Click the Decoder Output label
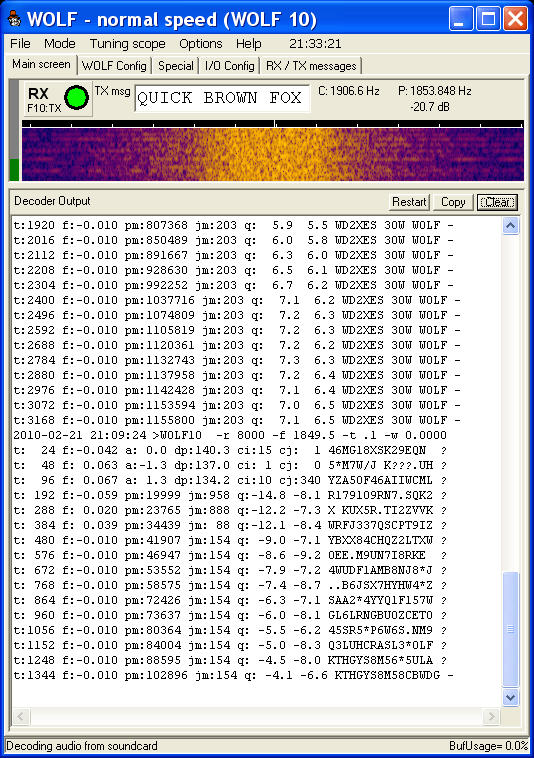 tap(52, 201)
